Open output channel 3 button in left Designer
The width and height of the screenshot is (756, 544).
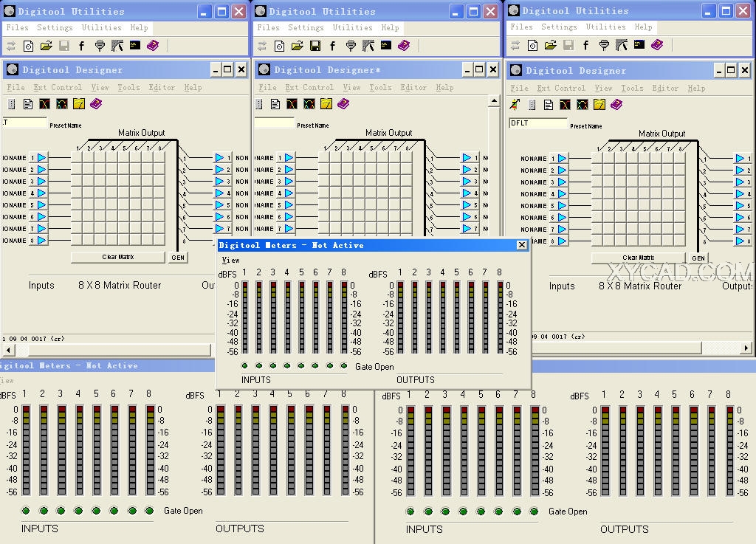coord(222,181)
